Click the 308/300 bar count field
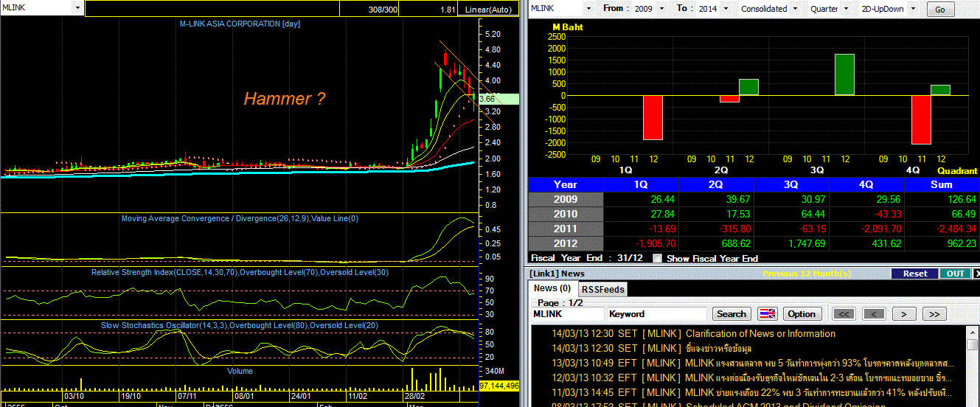980x407 pixels. pos(369,10)
